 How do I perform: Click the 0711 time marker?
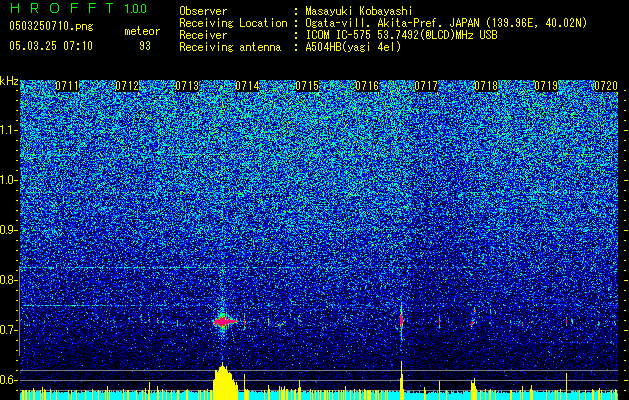click(x=67, y=86)
